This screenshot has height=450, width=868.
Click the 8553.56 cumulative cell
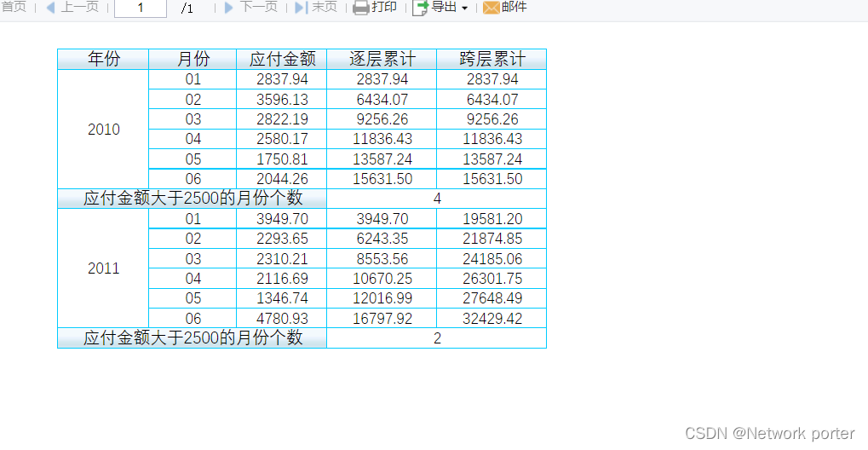coord(382,259)
